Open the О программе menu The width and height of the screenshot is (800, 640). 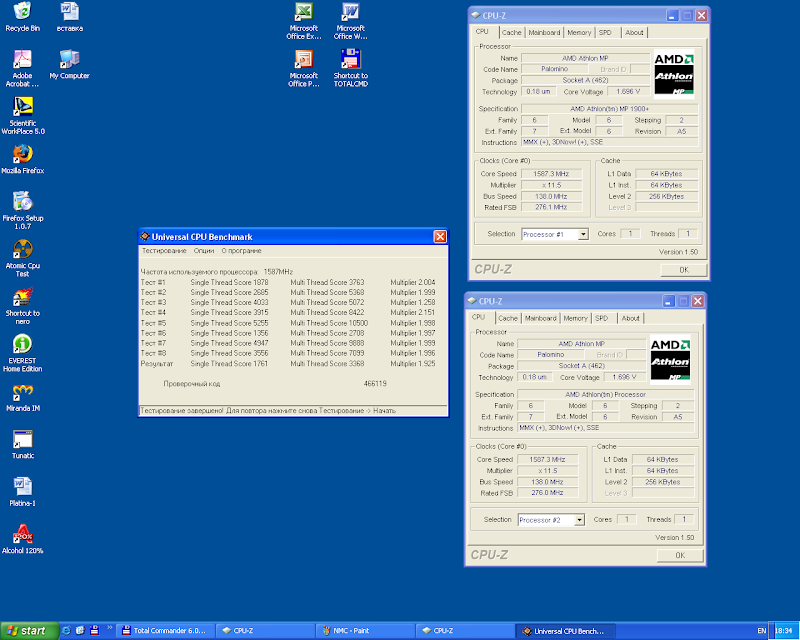pos(241,251)
